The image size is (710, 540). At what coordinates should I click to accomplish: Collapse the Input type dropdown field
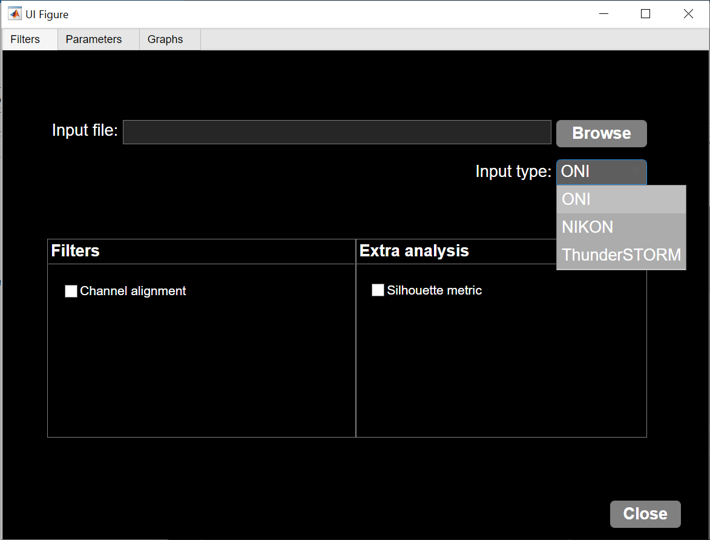(601, 172)
